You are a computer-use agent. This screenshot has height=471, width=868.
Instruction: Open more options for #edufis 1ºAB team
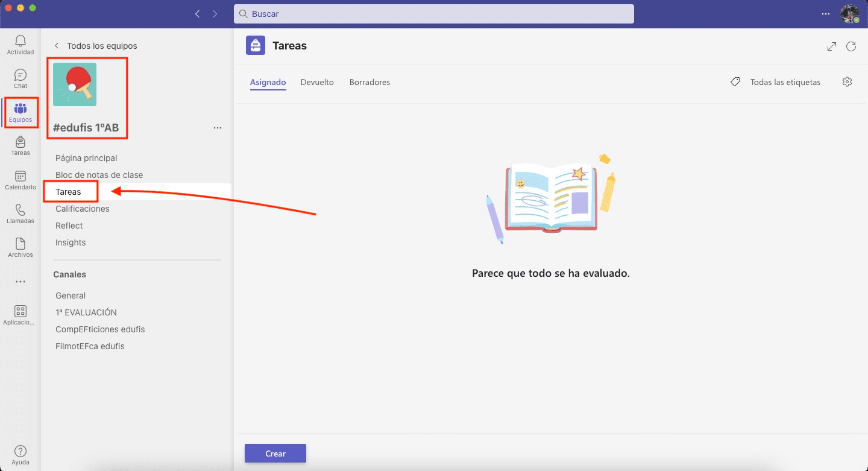pyautogui.click(x=218, y=128)
